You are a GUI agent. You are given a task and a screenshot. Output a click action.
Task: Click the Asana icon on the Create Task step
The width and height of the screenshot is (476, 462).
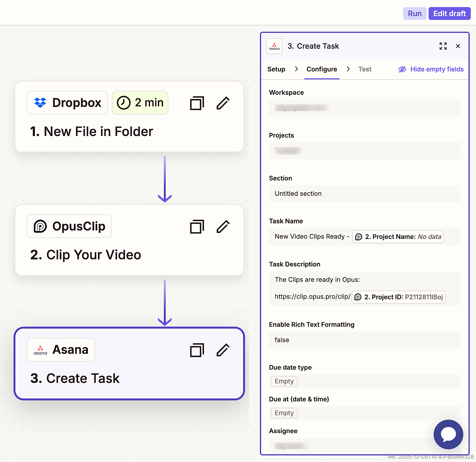[x=40, y=350]
